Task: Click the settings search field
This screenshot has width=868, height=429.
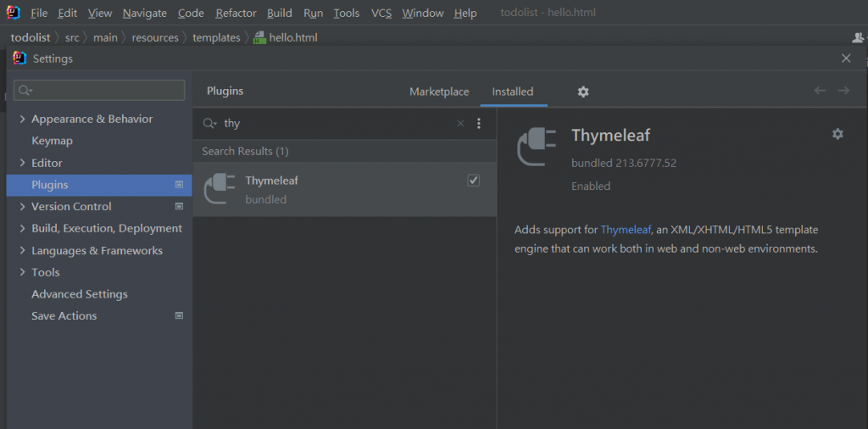Action: click(x=100, y=90)
